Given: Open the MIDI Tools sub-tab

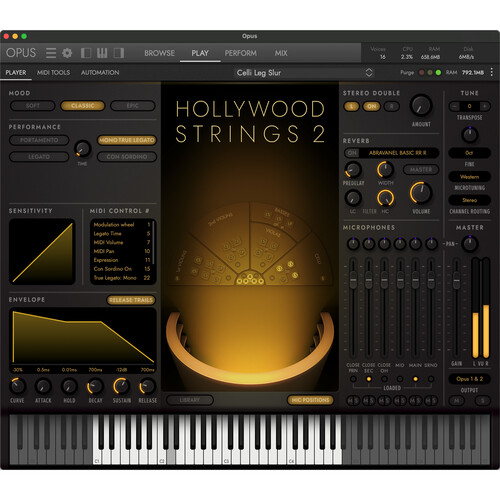Looking at the screenshot, I should point(53,72).
